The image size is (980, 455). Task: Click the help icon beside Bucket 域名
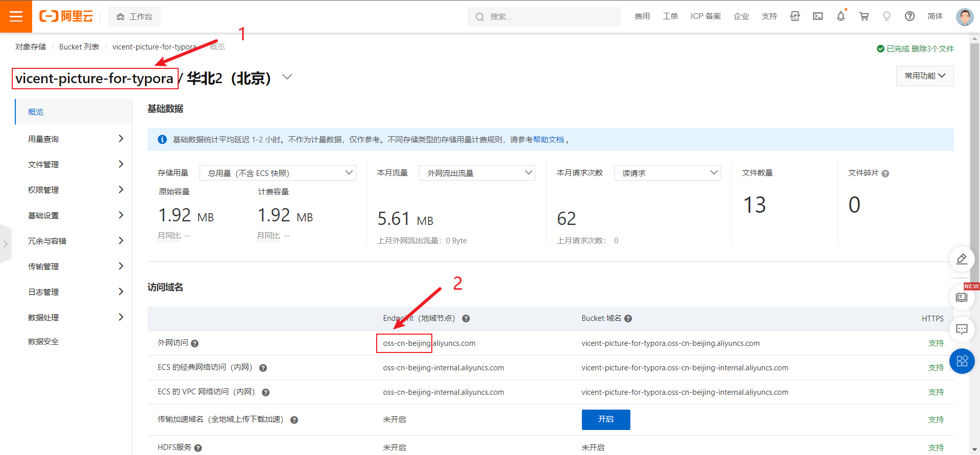pyautogui.click(x=628, y=318)
